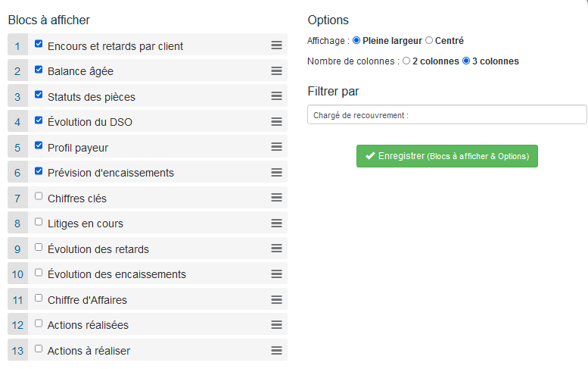Choose the 2 colonnes radio option
Viewport: 588px width, 369px height.
[x=406, y=61]
